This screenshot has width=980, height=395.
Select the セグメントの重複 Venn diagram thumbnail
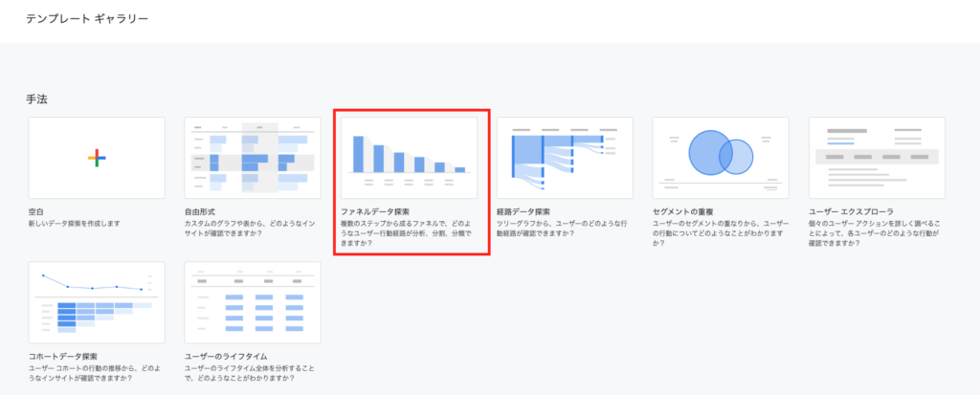point(721,158)
